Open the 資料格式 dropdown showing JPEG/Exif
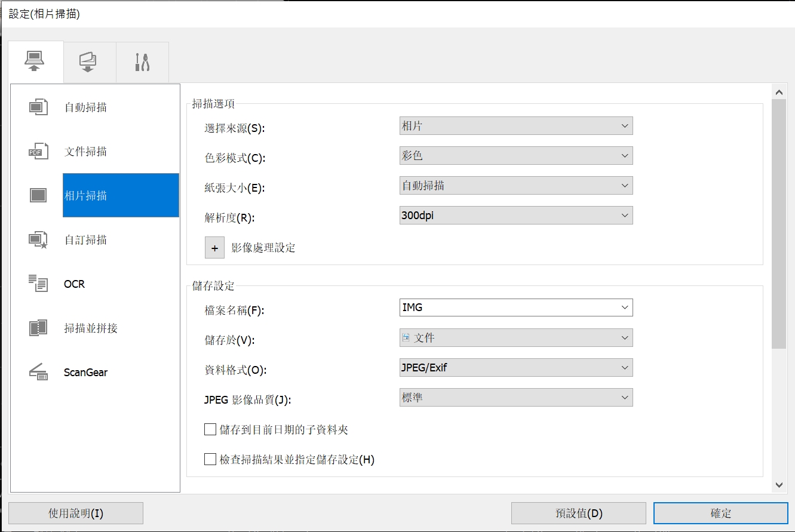This screenshot has width=795, height=532. 516,368
